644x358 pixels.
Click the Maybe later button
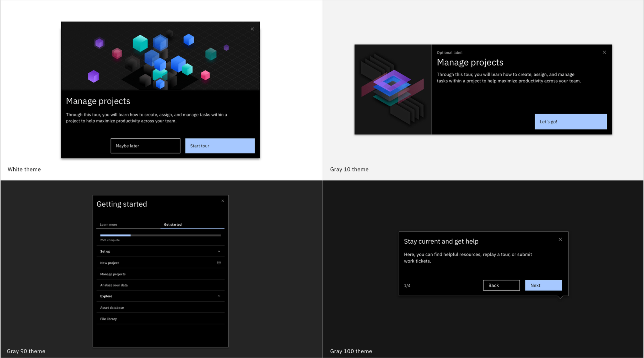[145, 146]
